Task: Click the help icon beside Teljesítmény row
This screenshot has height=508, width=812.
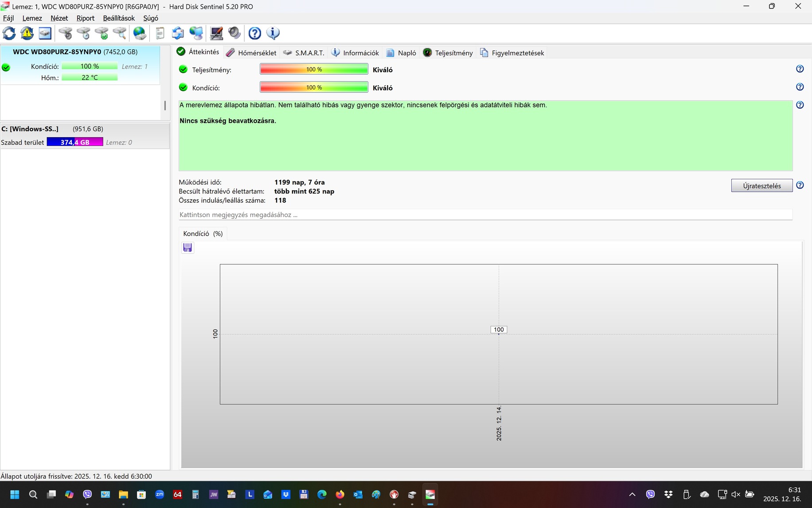Action: pos(800,69)
